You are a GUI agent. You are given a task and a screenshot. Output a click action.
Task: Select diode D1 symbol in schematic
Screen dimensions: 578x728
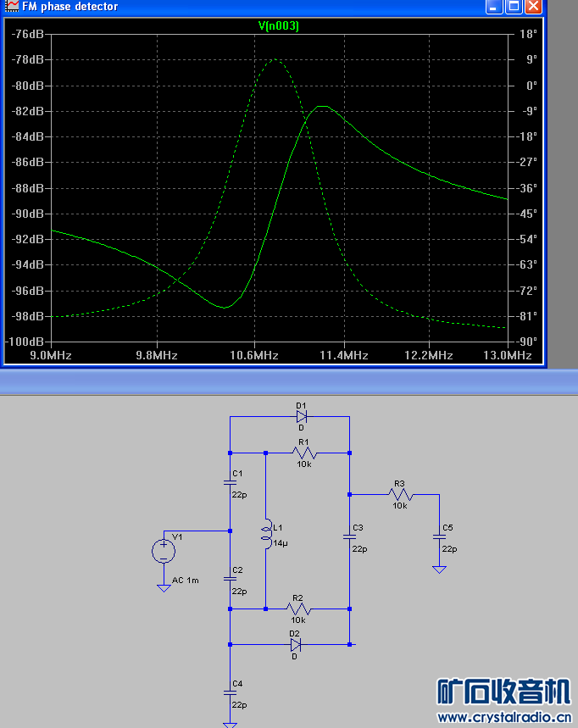coord(302,416)
